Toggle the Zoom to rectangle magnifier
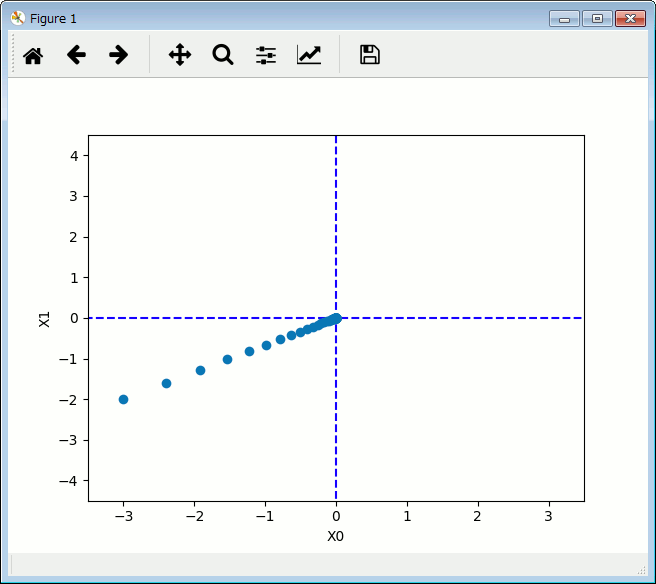This screenshot has height=584, width=656. coord(223,55)
